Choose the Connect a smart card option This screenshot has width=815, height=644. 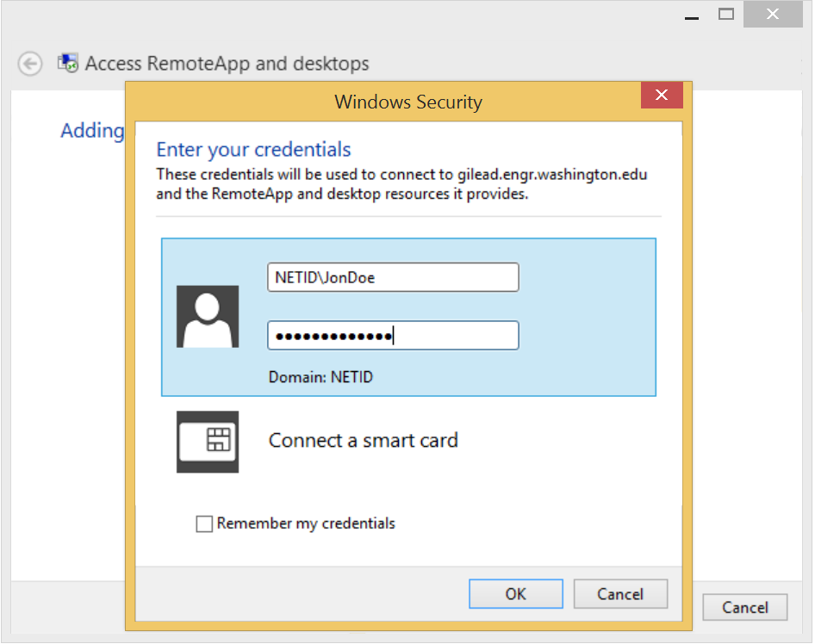click(363, 441)
